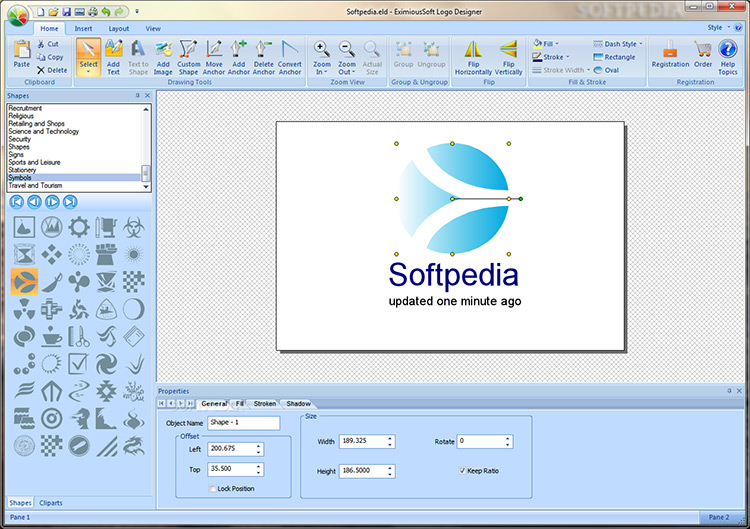Click the Paste icon in Clipboard
Viewport: 750px width, 529px height.
pos(22,54)
